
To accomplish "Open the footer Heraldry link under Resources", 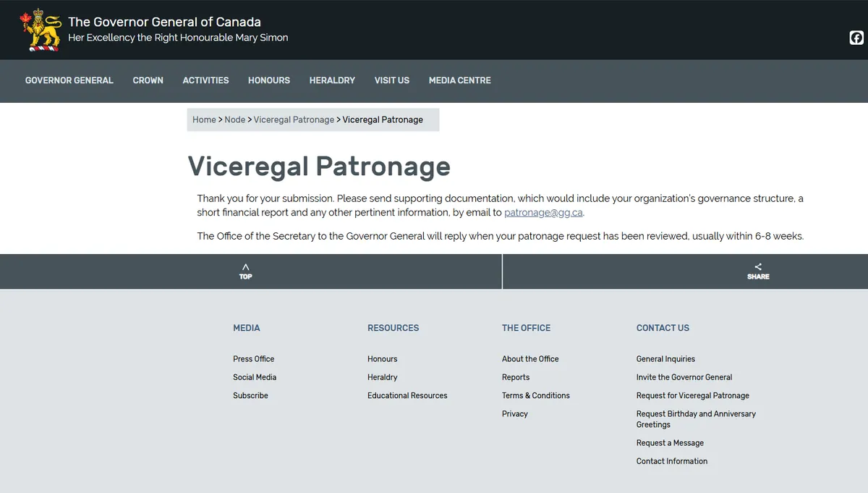I will (383, 377).
